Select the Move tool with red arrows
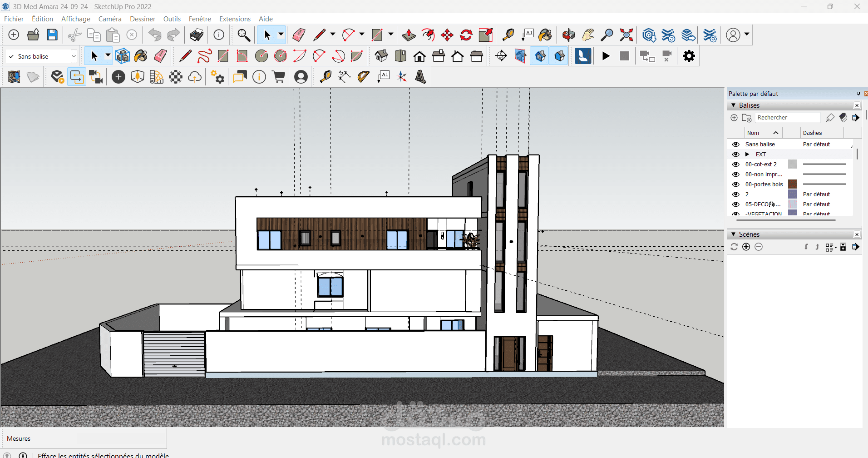Image resolution: width=868 pixels, height=458 pixels. (x=447, y=35)
